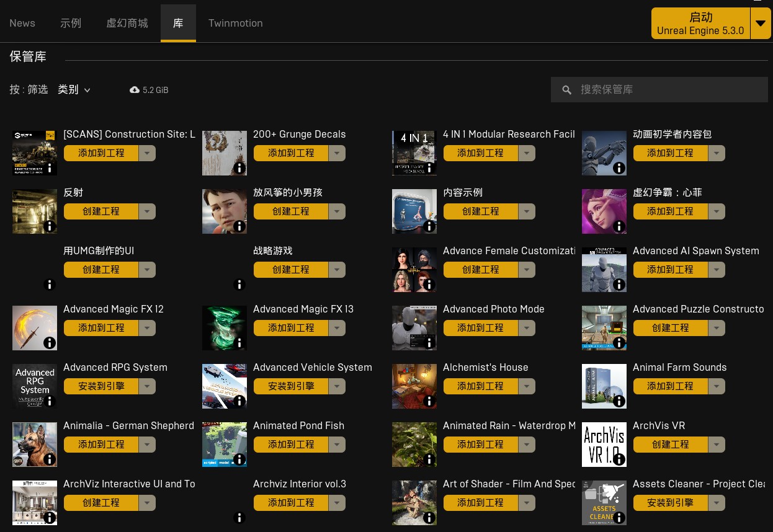Viewport: 773px width, 532px height.
Task: Click 创建工程 for 放风筝的小男孩
Action: pos(290,211)
